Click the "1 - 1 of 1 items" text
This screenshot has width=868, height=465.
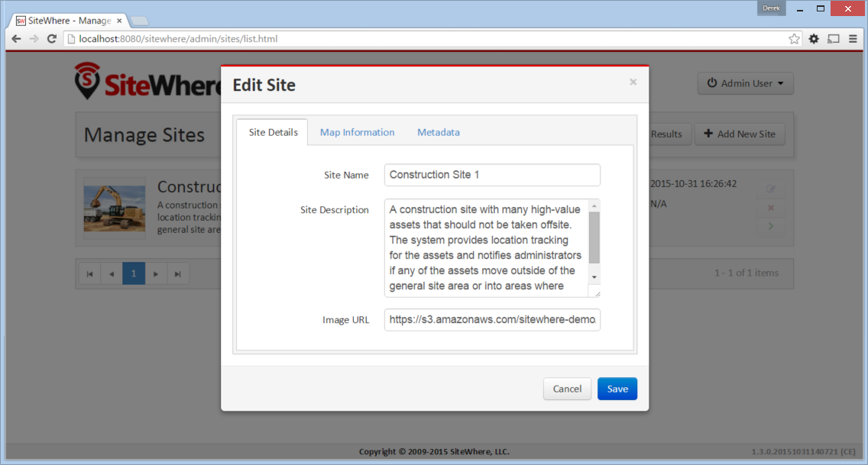pyautogui.click(x=747, y=273)
